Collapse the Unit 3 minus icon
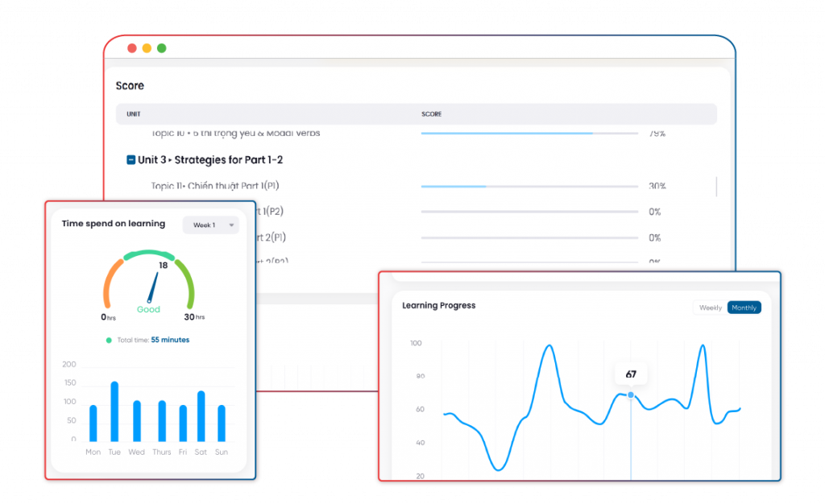The width and height of the screenshot is (825, 504). [131, 160]
